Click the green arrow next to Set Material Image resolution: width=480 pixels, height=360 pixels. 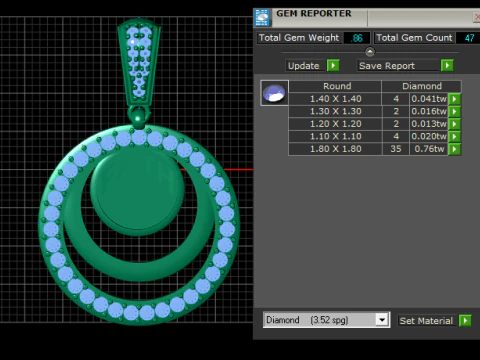click(x=465, y=321)
